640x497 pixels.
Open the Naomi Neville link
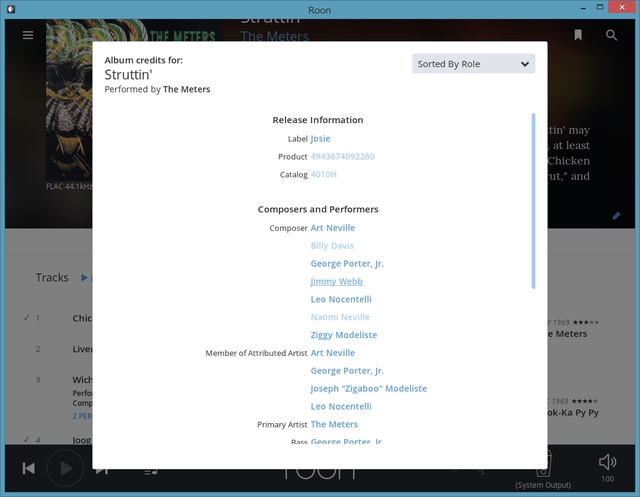pyautogui.click(x=340, y=317)
